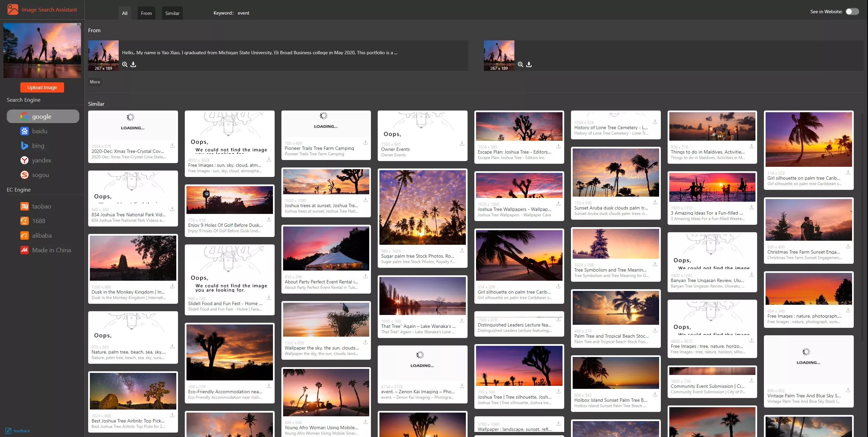Switch to the sogou search engine

40,175
